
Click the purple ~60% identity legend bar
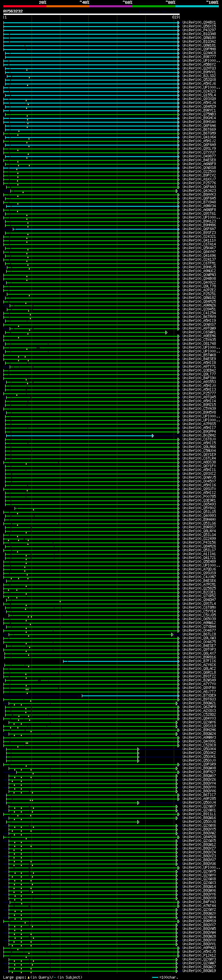click(x=111, y=7)
